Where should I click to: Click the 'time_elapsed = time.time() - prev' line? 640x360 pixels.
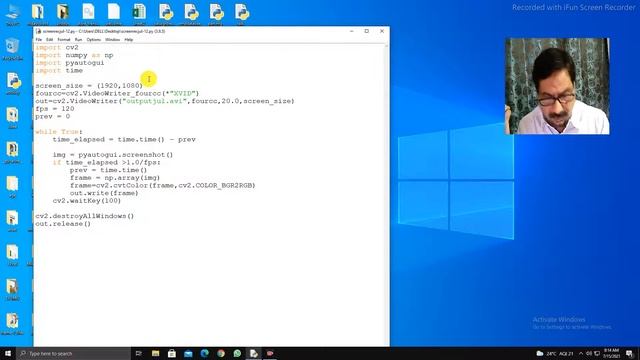(x=124, y=140)
